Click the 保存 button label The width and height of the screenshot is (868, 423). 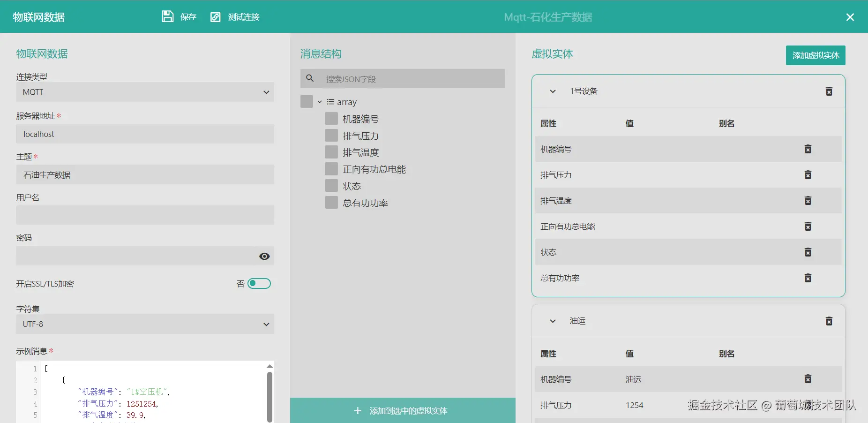pos(188,17)
